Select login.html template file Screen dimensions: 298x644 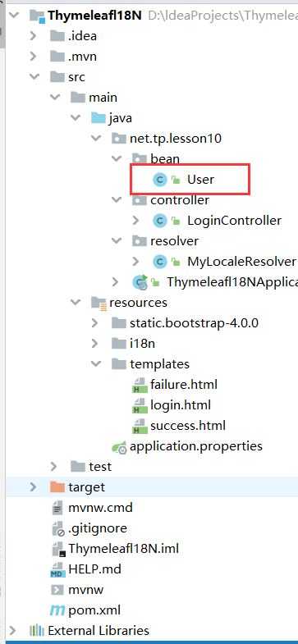coord(181,405)
